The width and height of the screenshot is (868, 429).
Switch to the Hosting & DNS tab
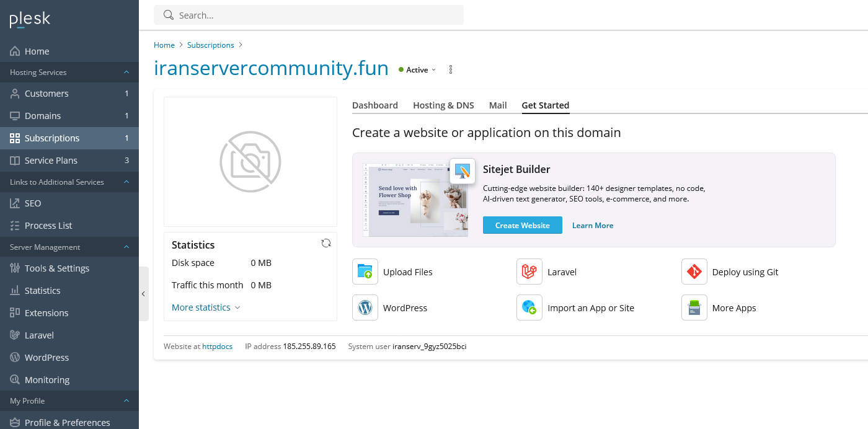click(x=443, y=105)
